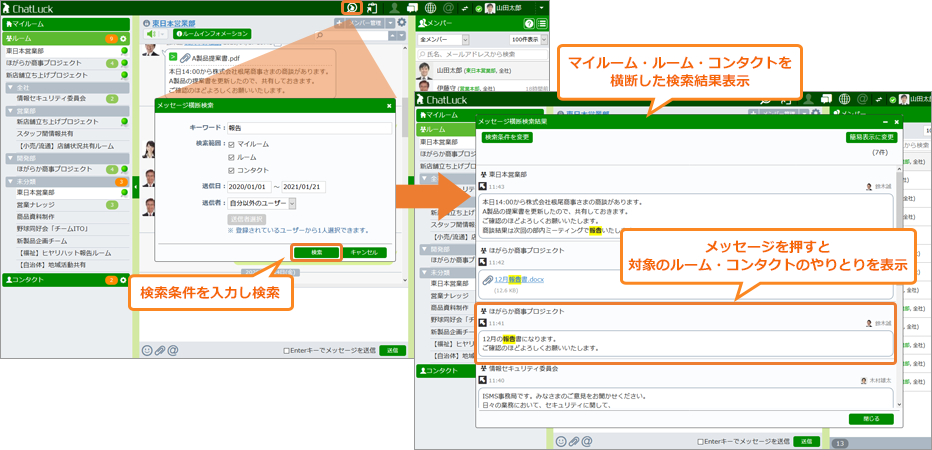
Task: Open the 送信者 dropdown 自分以外のユーザー
Action: coord(262,203)
